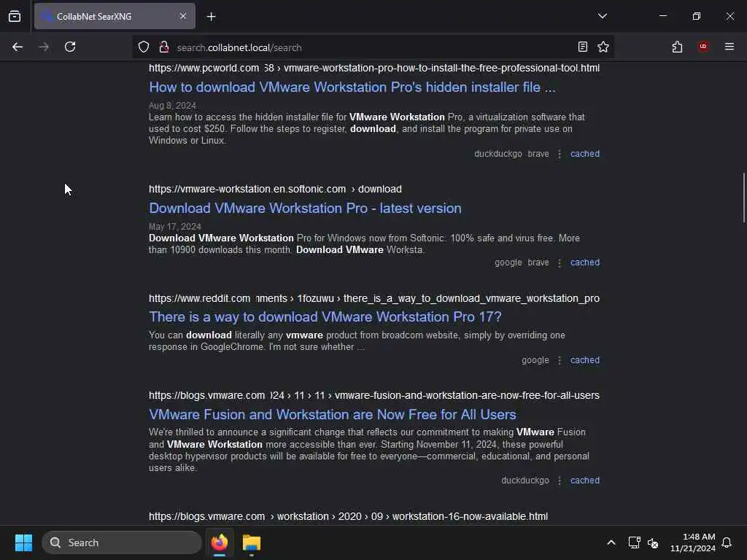This screenshot has height=560, width=747.
Task: Expand the options dots on reddit result
Action: (x=560, y=360)
